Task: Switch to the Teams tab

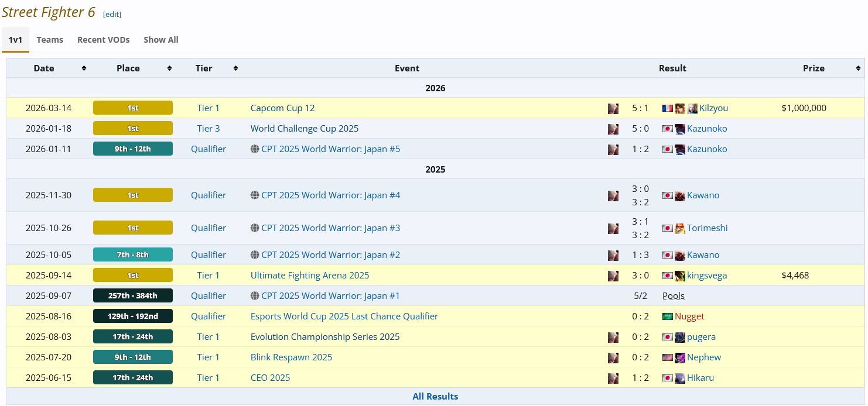Action: coord(50,40)
